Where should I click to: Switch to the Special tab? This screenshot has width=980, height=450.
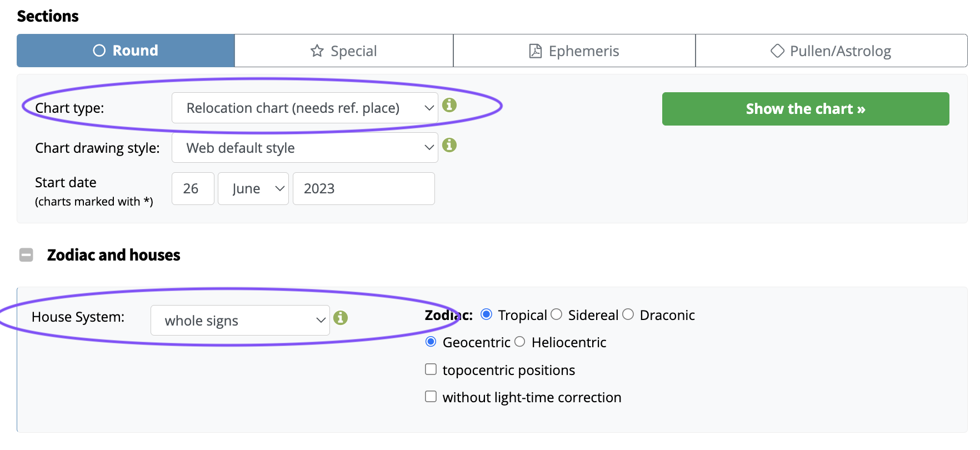(x=344, y=51)
